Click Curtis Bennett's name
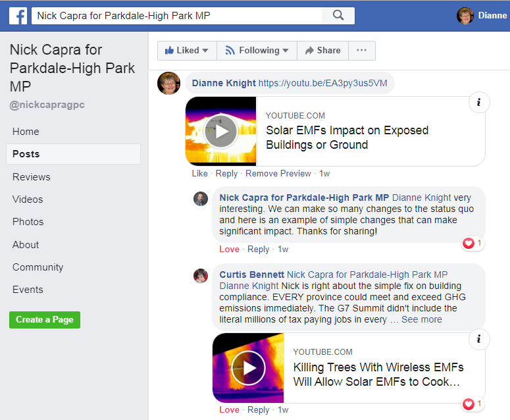510x420 pixels. pos(252,275)
